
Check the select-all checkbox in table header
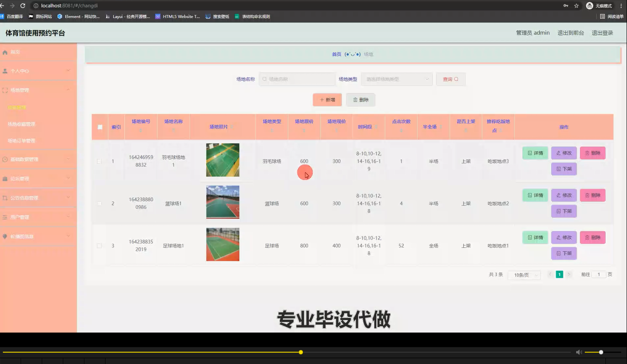click(99, 127)
